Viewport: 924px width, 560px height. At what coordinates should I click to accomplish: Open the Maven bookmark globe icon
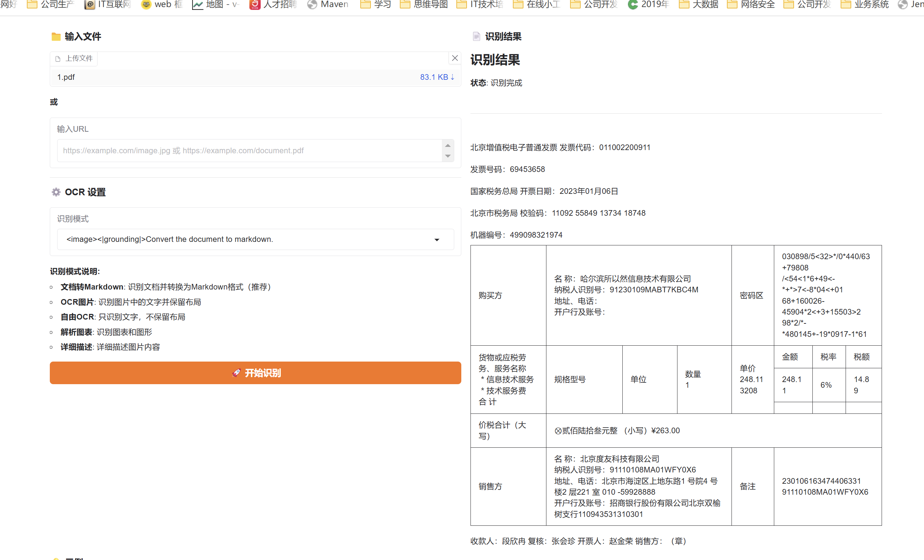coord(312,5)
